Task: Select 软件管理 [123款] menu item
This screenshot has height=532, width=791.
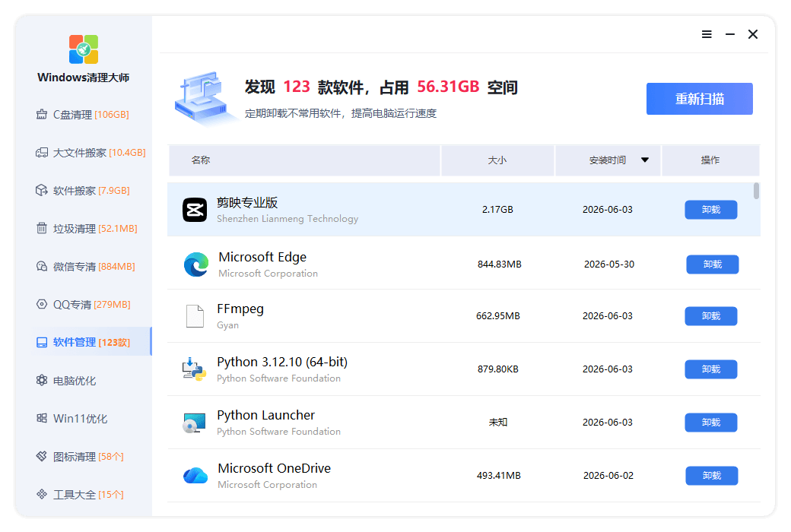Action: coord(91,342)
